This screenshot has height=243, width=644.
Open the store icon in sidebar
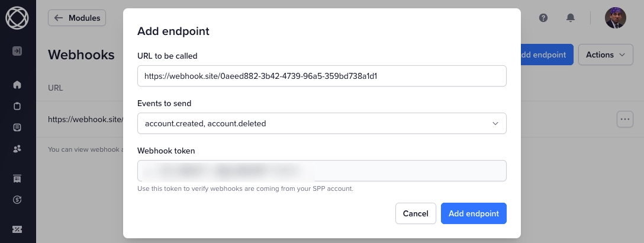pyautogui.click(x=17, y=178)
